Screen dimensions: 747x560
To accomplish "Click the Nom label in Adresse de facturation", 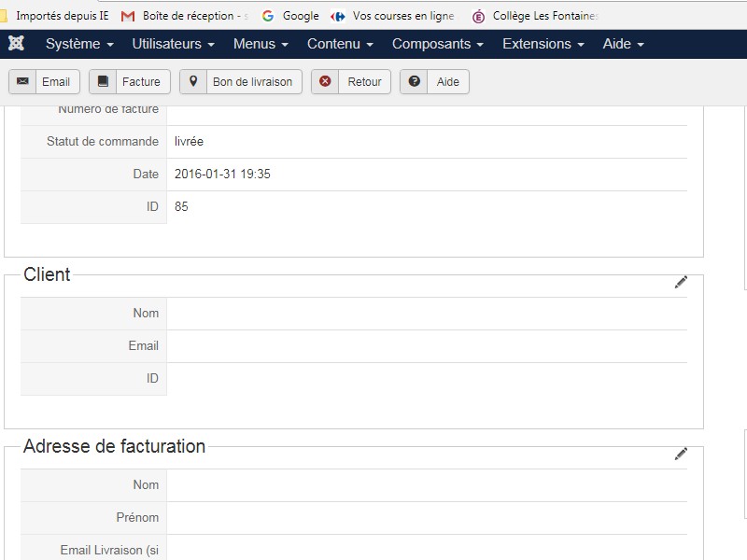I will (x=146, y=484).
